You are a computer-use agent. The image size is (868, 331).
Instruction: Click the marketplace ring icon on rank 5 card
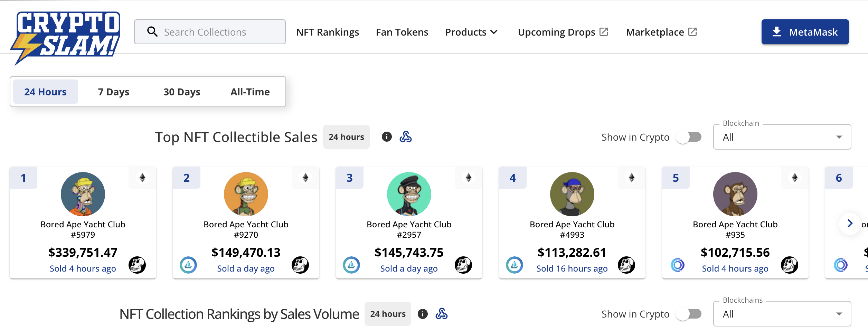tap(678, 265)
